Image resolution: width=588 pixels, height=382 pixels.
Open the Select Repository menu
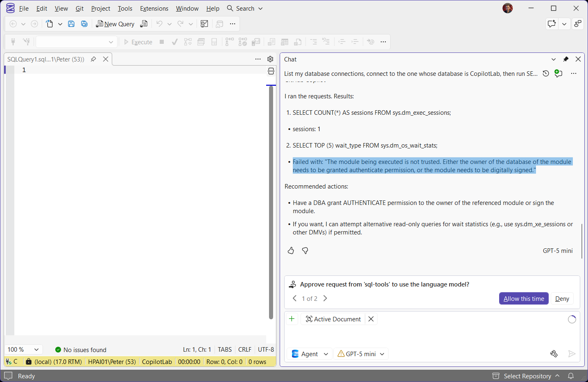527,376
